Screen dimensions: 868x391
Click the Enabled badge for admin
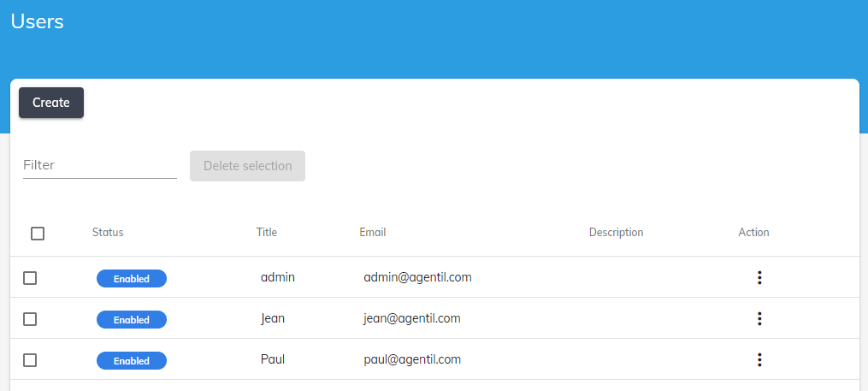[132, 278]
